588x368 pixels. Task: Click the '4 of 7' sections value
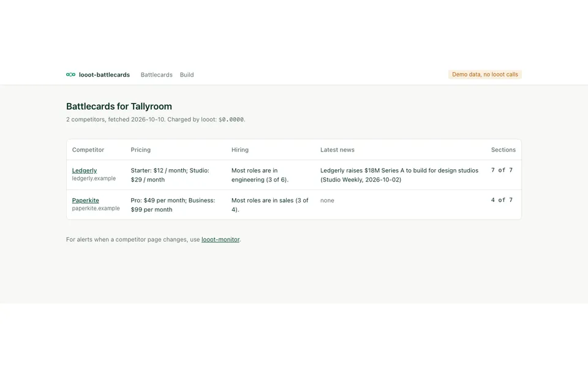tap(502, 200)
